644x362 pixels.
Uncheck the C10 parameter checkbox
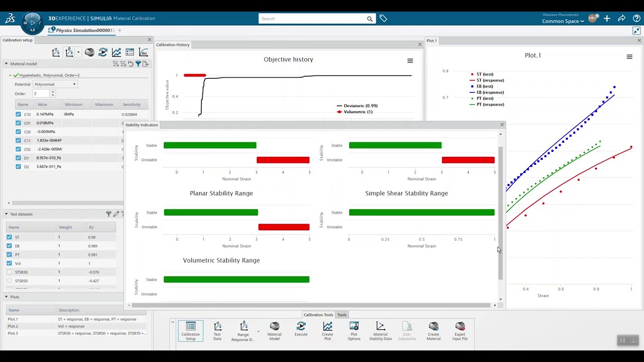[x=18, y=114]
